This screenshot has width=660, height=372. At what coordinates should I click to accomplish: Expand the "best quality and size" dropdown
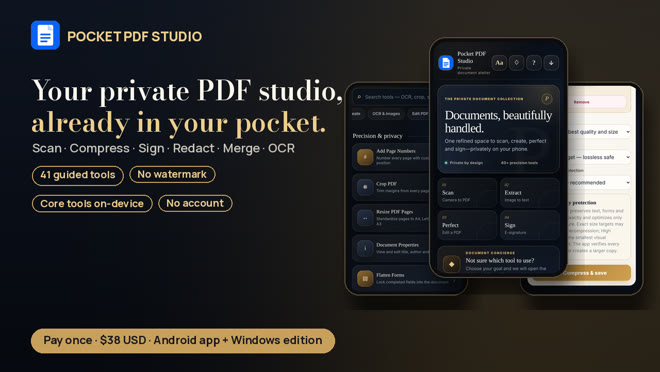click(599, 132)
